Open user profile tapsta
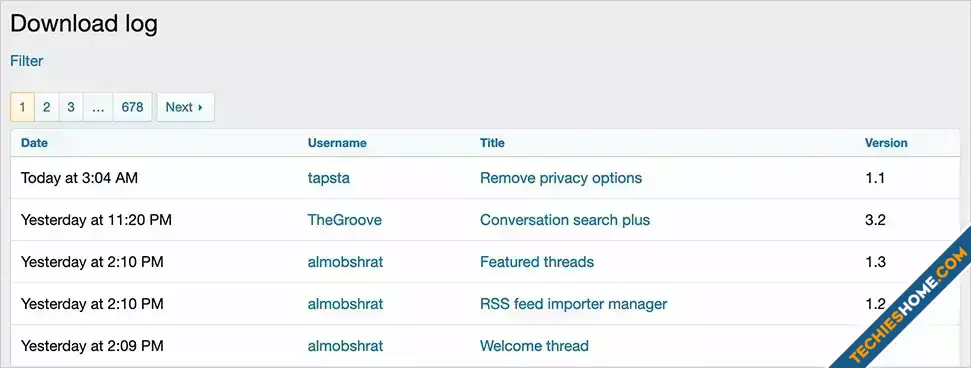The image size is (971, 368). (x=329, y=178)
